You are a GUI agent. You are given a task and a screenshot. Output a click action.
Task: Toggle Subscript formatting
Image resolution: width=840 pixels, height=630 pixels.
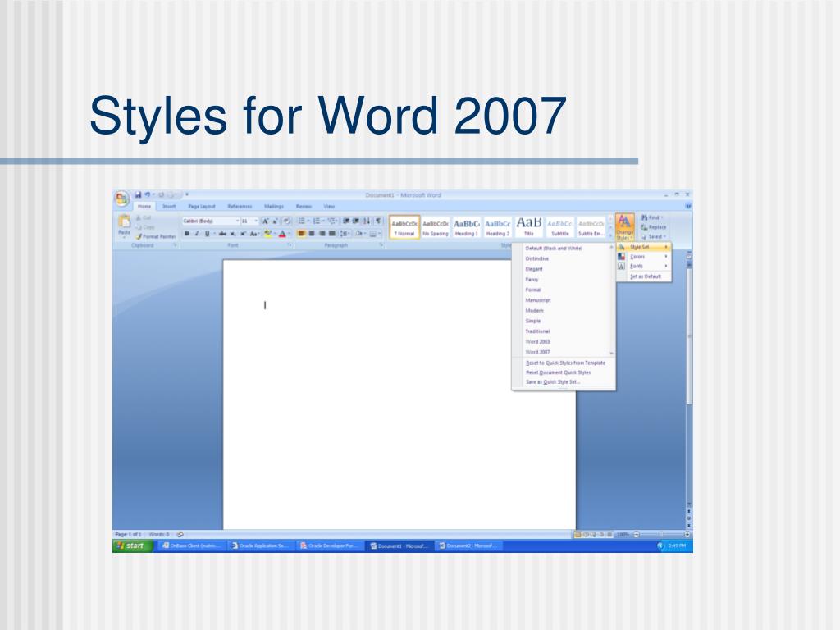(233, 234)
